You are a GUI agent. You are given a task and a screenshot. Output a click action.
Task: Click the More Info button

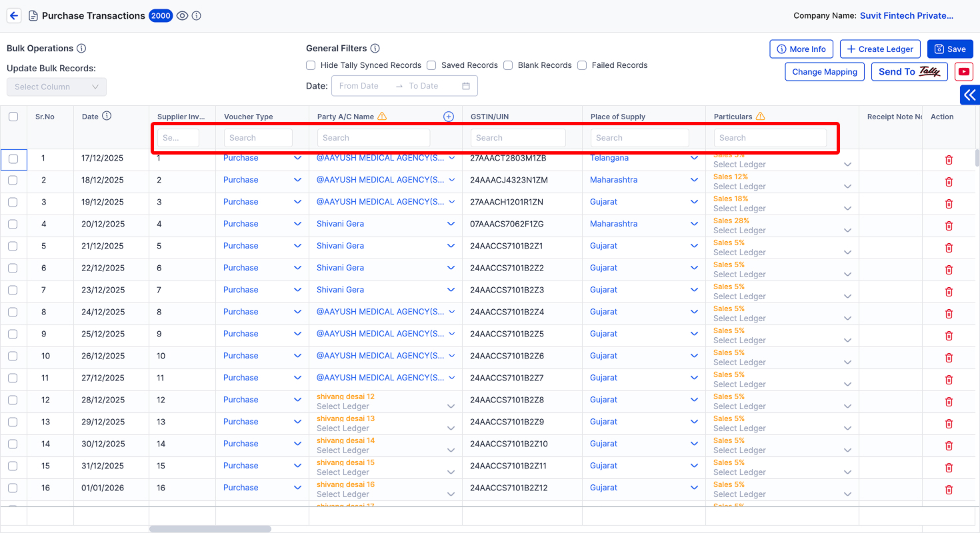(x=802, y=49)
